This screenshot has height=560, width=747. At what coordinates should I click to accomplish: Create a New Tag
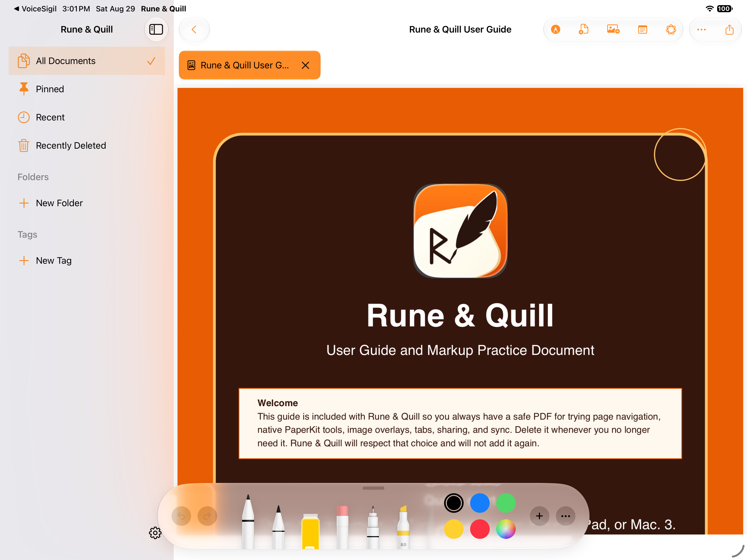click(87, 260)
